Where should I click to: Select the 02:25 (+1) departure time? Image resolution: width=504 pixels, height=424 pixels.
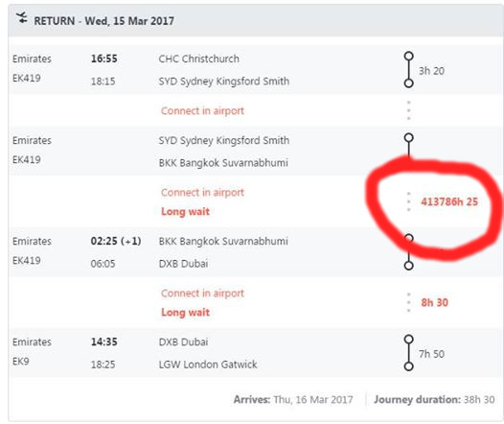(116, 241)
